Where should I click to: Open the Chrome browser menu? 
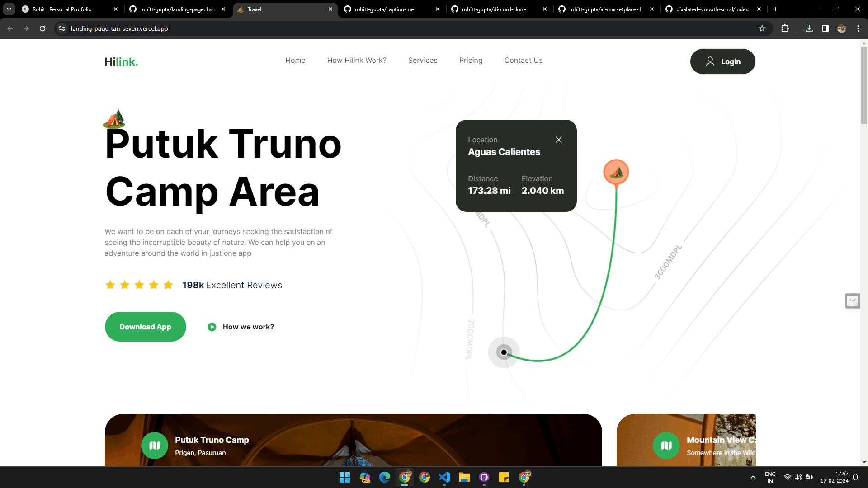pos(858,28)
